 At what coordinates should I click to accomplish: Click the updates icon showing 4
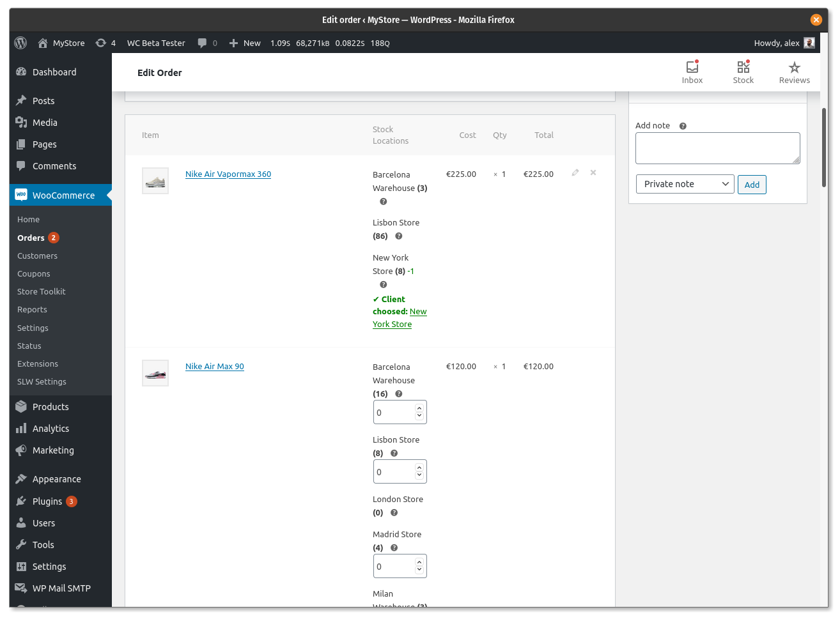point(101,43)
